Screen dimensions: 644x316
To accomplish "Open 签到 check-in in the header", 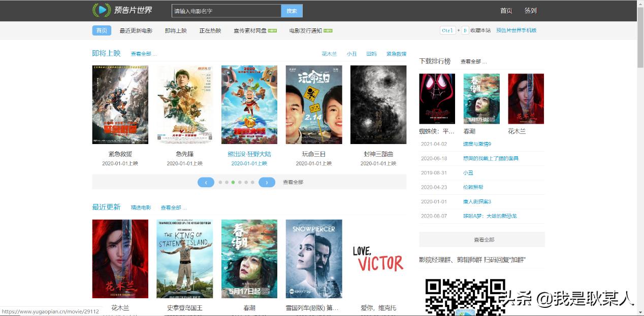I will (x=530, y=11).
